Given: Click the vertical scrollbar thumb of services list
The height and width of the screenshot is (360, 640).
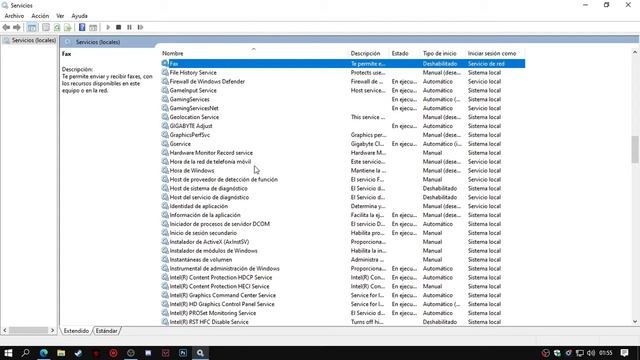Looking at the screenshot, I should coord(635,149).
